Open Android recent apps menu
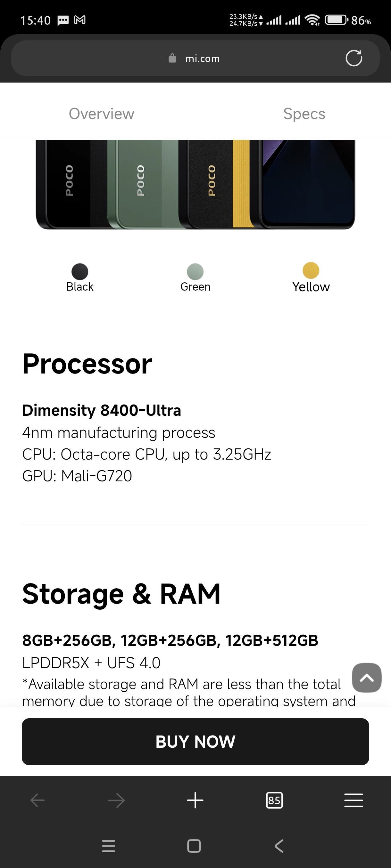This screenshot has width=391, height=868. [109, 846]
